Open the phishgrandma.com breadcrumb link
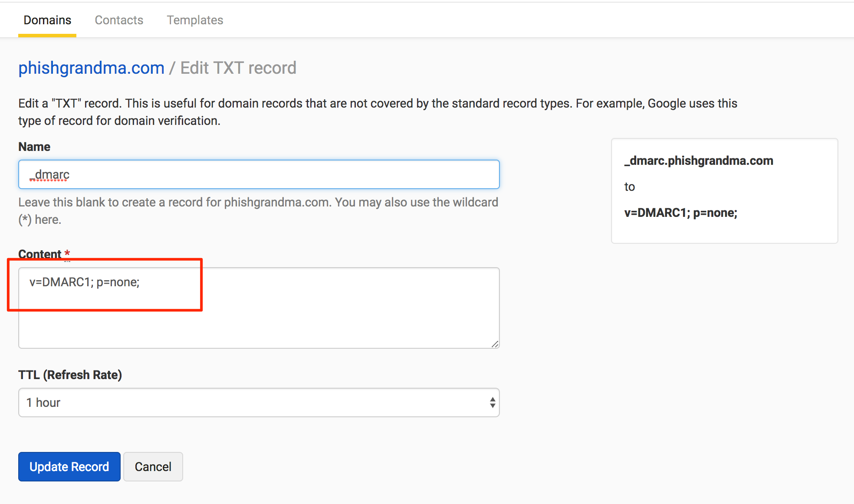Image resolution: width=854 pixels, height=504 pixels. [x=91, y=68]
